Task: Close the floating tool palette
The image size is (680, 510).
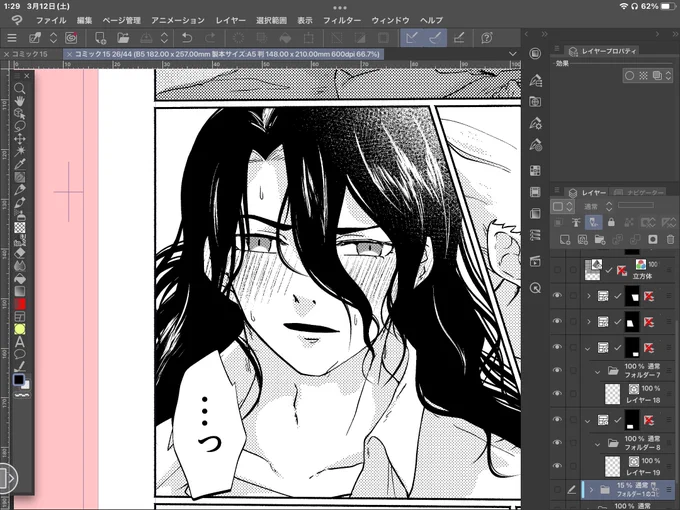Action: (x=27, y=76)
